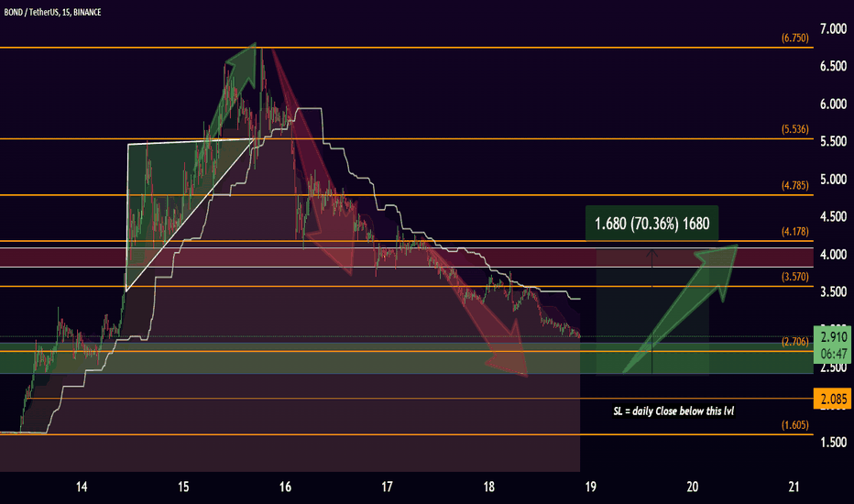
Task: Click date 19 on time axis
Action: 590,487
